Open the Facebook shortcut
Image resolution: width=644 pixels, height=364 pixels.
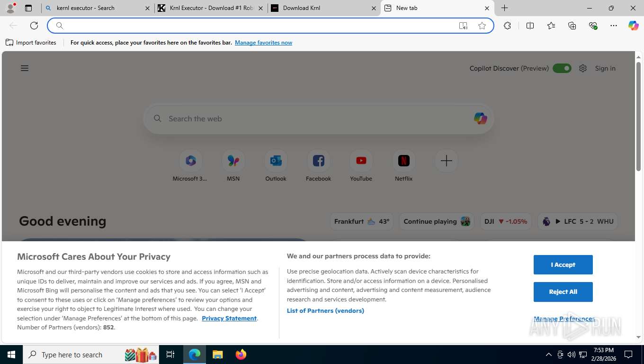click(318, 166)
